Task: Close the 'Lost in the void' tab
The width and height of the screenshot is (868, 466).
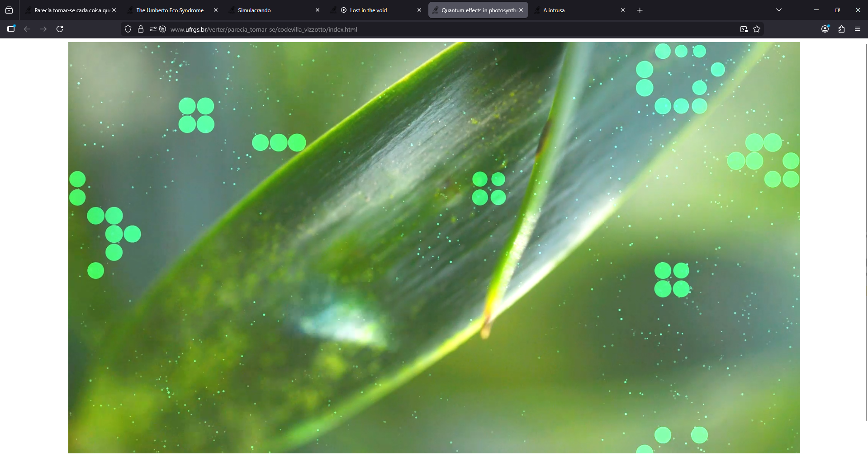Action: (419, 10)
